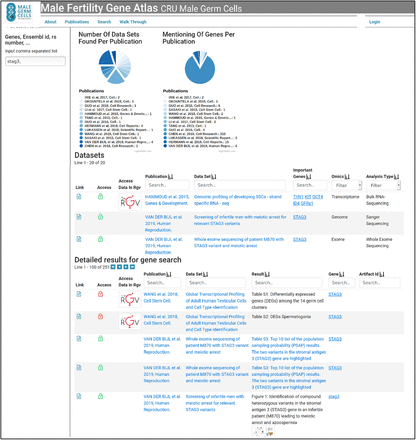Open figure thumbnail in Figure 1 result row

[263, 431]
